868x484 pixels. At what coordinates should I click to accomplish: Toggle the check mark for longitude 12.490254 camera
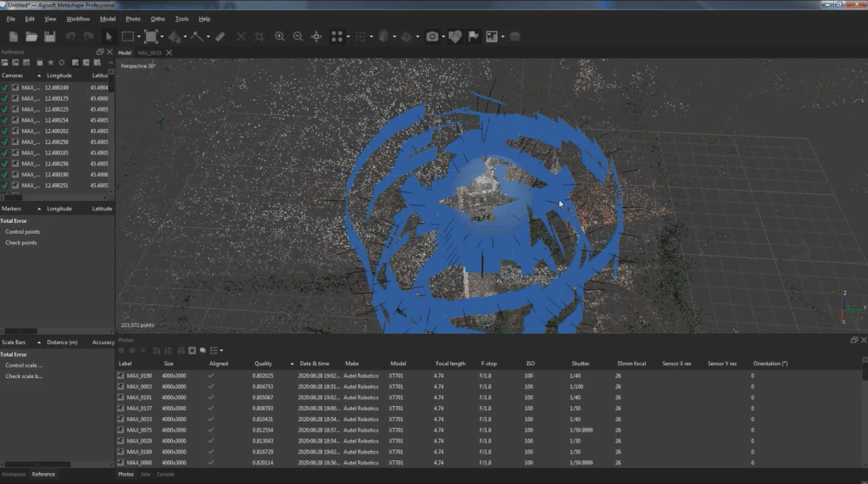5,120
